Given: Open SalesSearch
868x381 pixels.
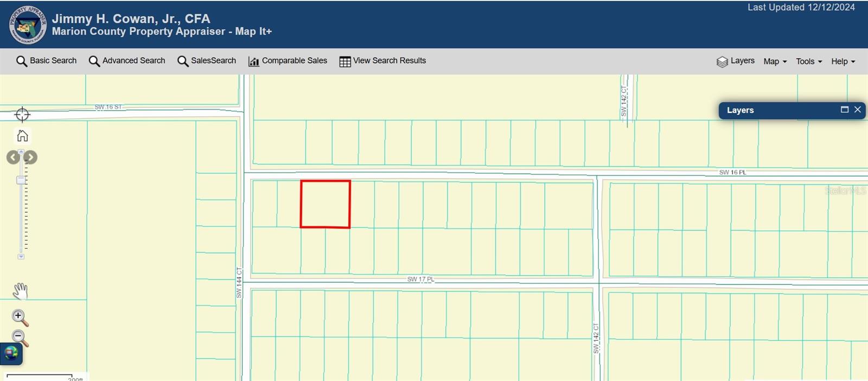Looking at the screenshot, I should point(207,61).
